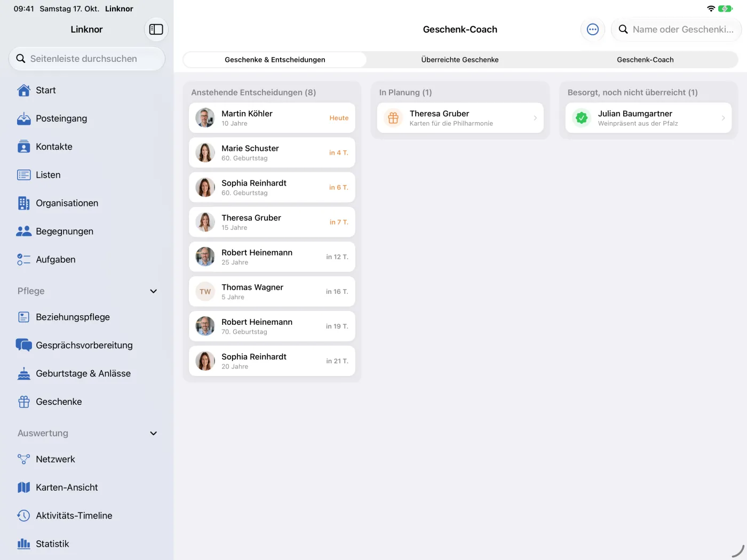Open Geburtstage & Anlässe cake icon
The width and height of the screenshot is (747, 560).
(24, 373)
